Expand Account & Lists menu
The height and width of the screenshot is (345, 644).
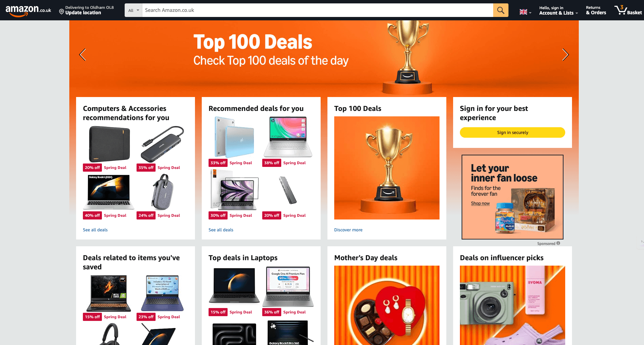pos(558,10)
